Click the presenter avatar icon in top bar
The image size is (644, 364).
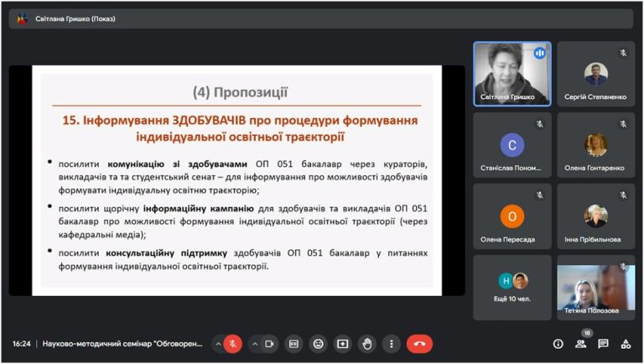point(22,19)
